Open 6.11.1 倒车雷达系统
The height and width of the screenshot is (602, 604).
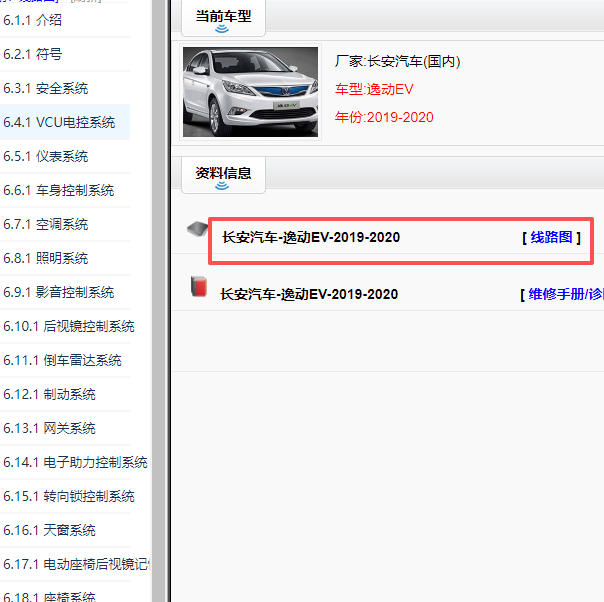coord(62,360)
